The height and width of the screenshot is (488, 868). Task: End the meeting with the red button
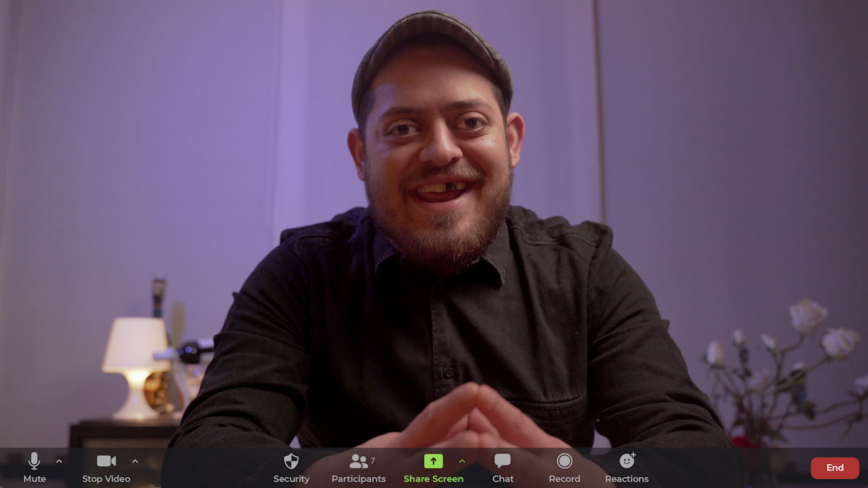tap(835, 468)
